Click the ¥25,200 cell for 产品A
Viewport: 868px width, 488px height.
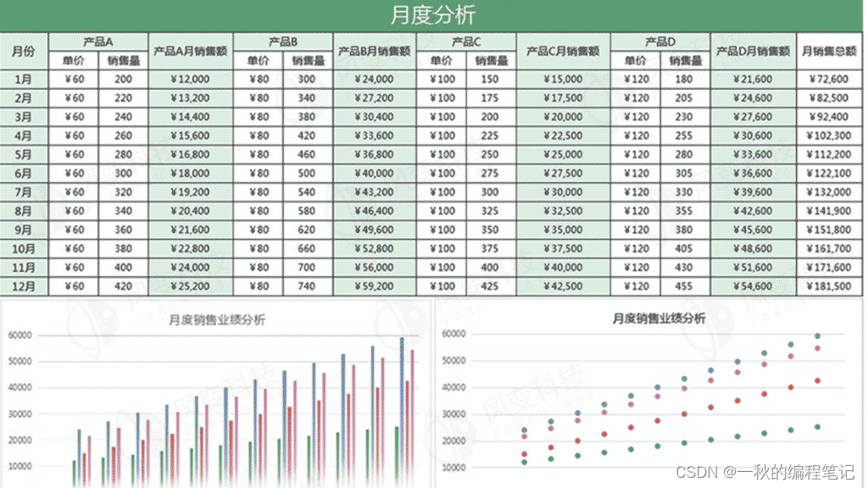tap(191, 286)
